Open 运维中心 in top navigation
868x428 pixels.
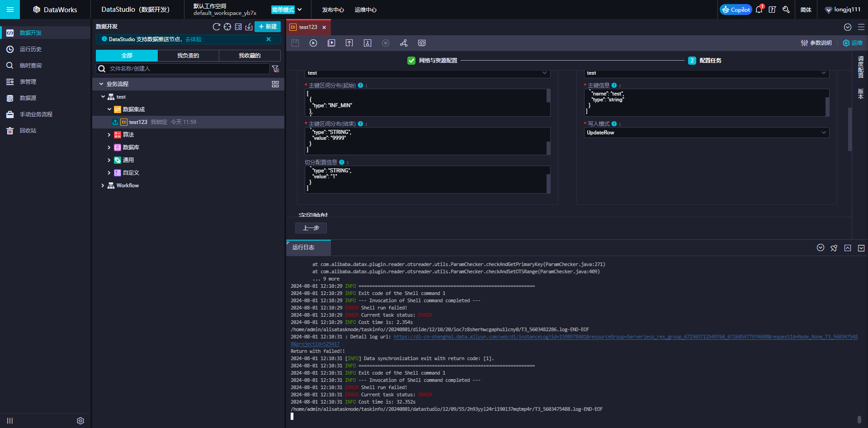[365, 10]
